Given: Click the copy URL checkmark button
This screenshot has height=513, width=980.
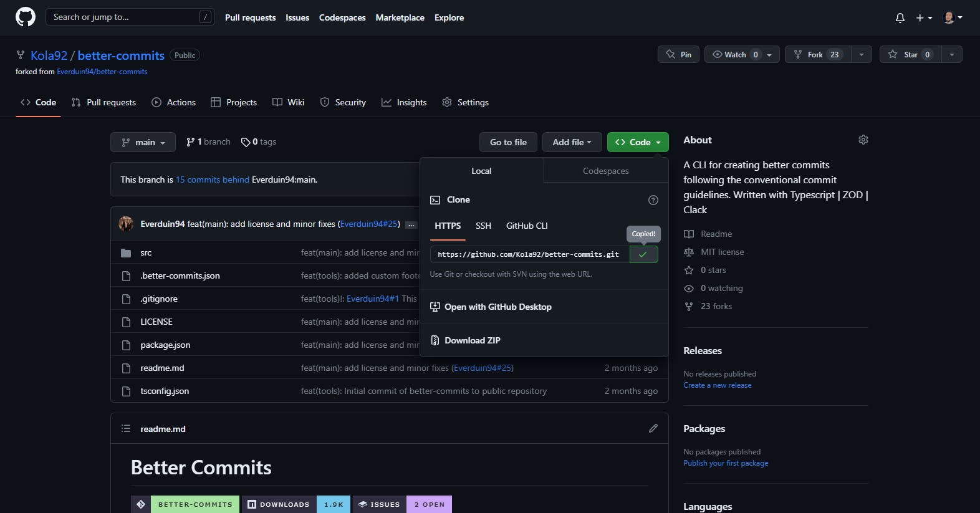Looking at the screenshot, I should point(643,254).
